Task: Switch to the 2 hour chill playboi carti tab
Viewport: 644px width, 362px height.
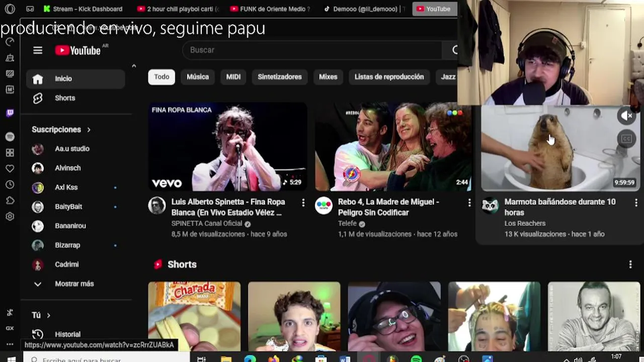Action: (x=179, y=9)
